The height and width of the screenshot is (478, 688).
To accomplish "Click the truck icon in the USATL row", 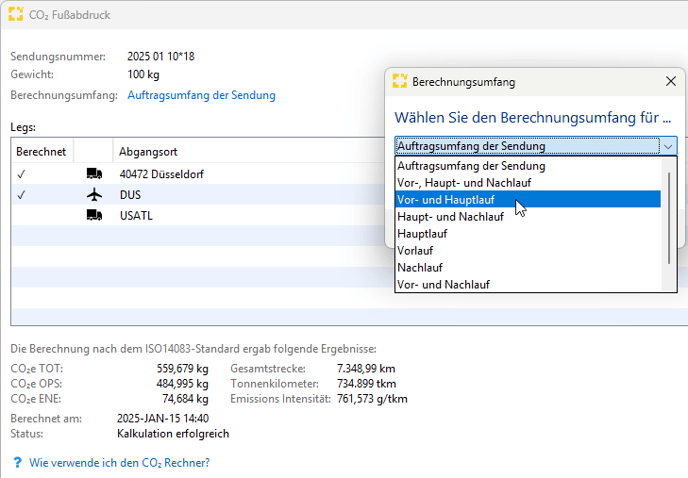I will pyautogui.click(x=94, y=215).
